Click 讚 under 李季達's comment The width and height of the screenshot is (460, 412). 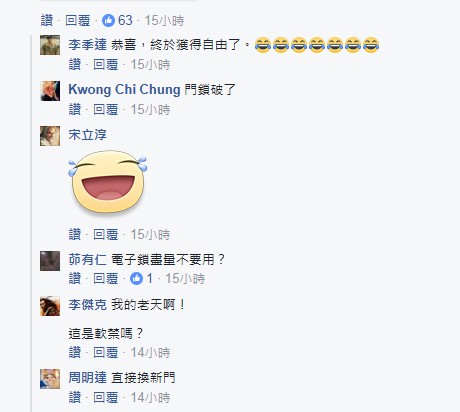coord(75,65)
